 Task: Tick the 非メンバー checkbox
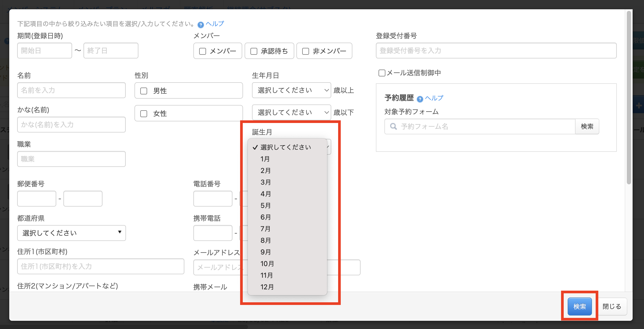click(306, 51)
